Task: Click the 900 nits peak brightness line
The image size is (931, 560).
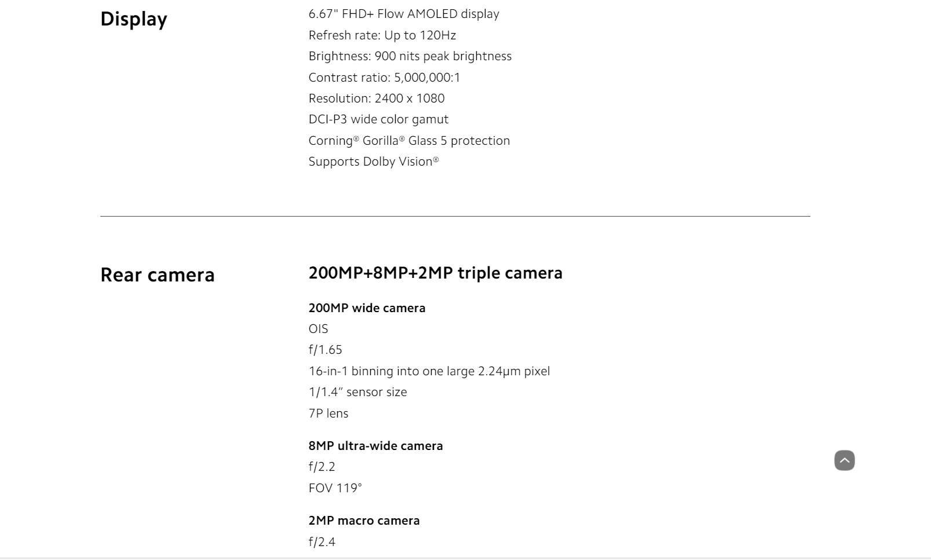Action: coord(410,56)
